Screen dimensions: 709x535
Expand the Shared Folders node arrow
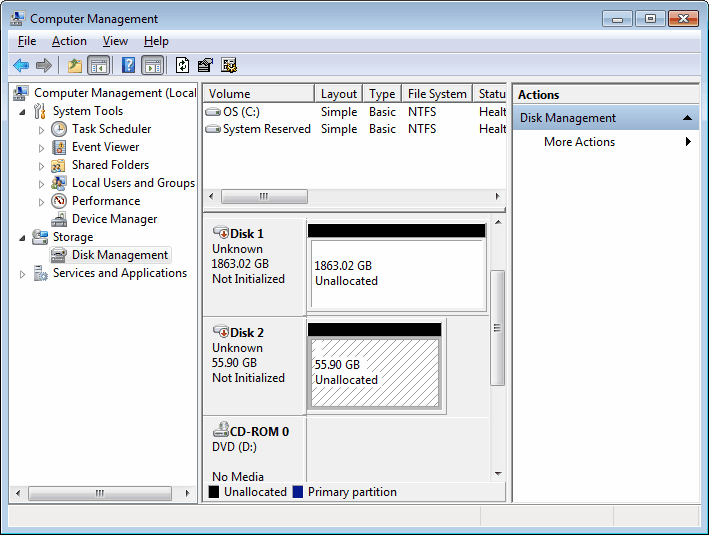(x=41, y=166)
